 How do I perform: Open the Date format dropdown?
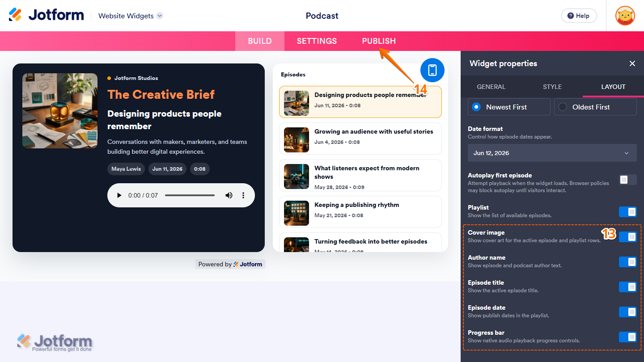pyautogui.click(x=552, y=153)
